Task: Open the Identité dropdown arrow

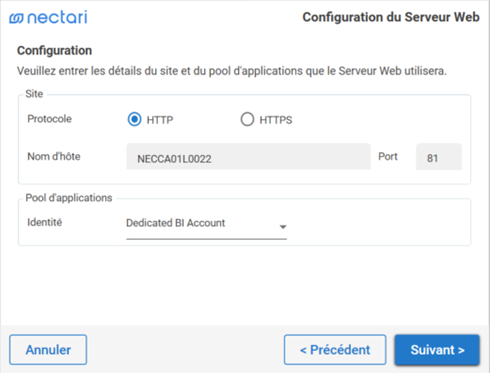Action: click(283, 227)
